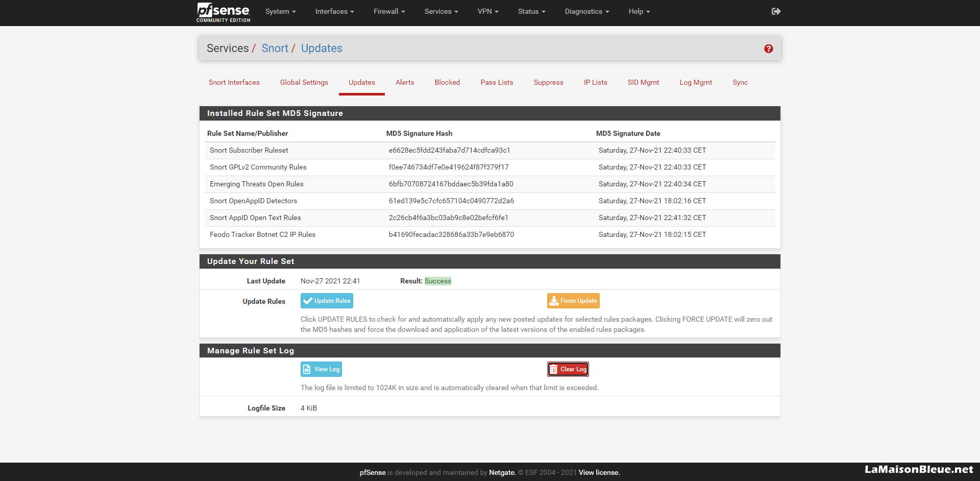Screen dimensions: 980x481
Task: Click the orange Force Update button
Action: click(x=573, y=301)
